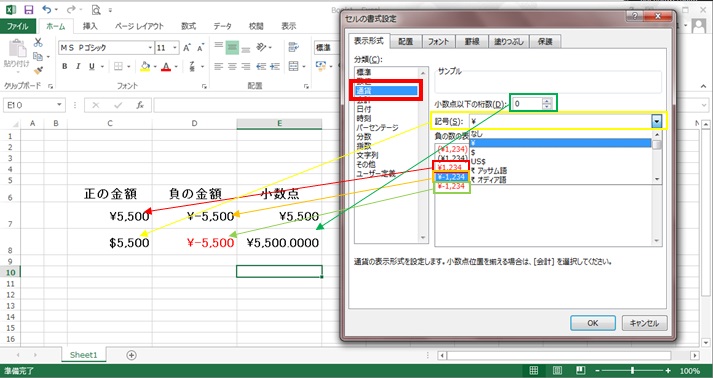Select cell showing ¥5,500.0000
Viewport: 713px width, 378px height.
tap(279, 242)
